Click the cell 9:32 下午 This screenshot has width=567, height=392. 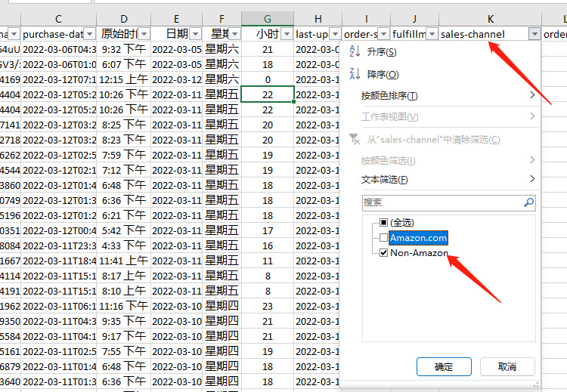tap(124, 49)
